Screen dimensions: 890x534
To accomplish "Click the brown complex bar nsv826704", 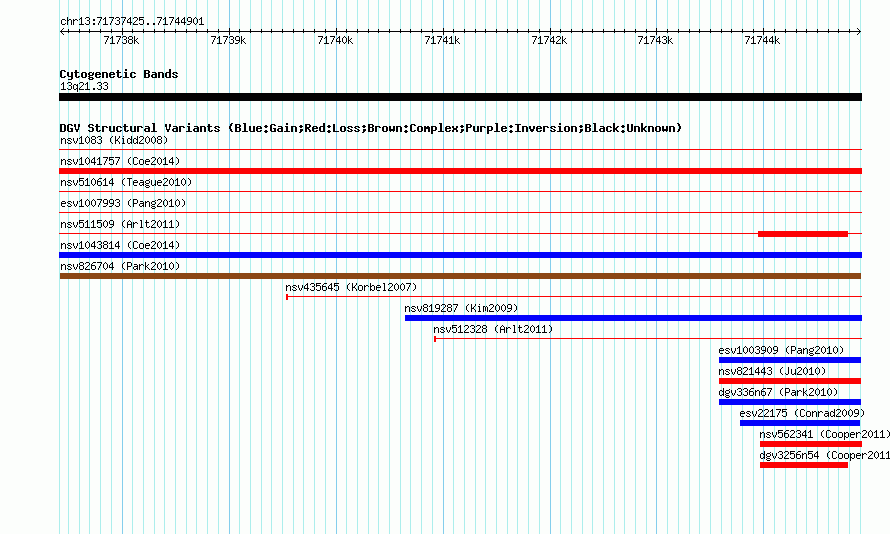I will pyautogui.click(x=460, y=276).
